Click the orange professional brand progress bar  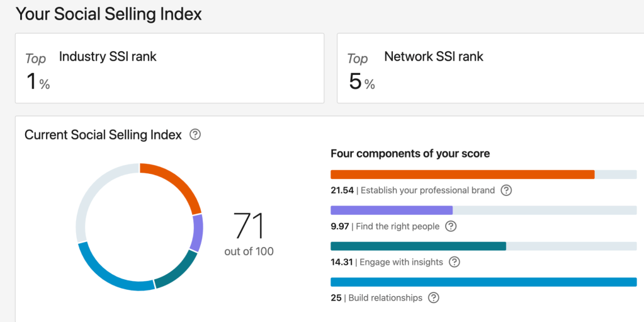pos(462,175)
